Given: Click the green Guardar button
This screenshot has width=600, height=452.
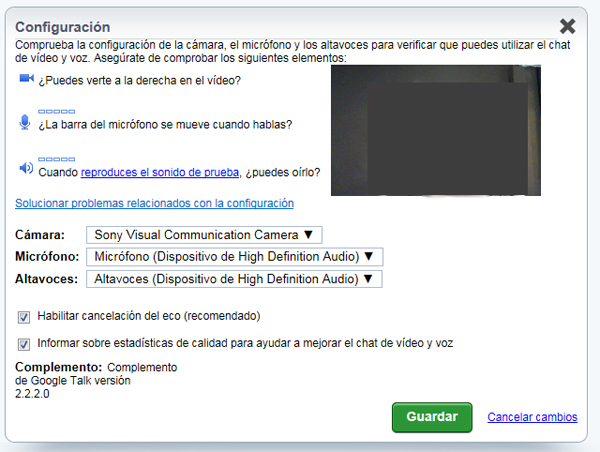Looking at the screenshot, I should [432, 417].
